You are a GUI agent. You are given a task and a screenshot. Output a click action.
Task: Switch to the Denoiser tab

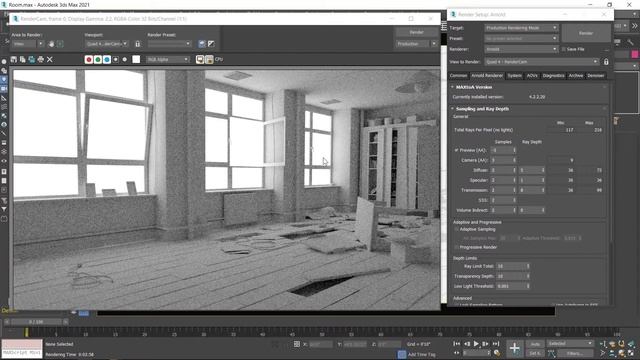[596, 76]
